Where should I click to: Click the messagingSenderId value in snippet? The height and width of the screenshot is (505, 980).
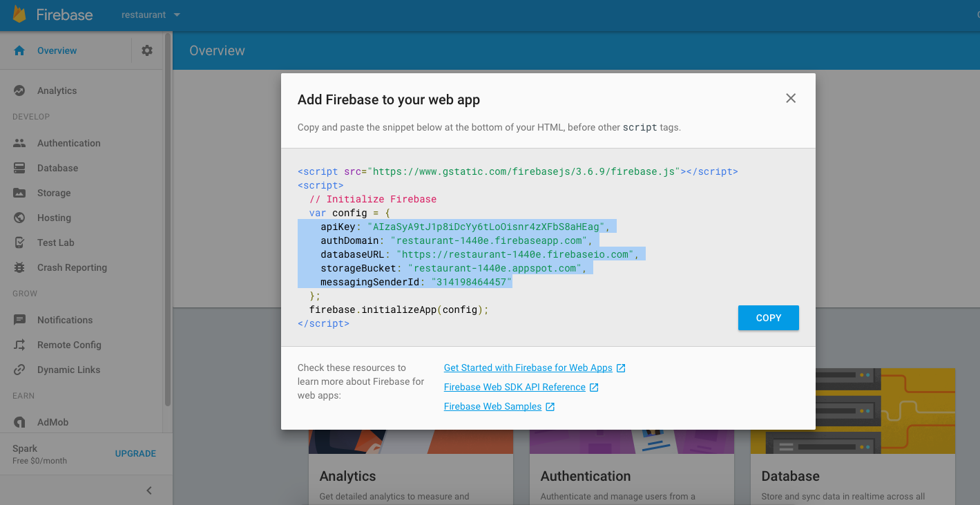[x=472, y=282]
